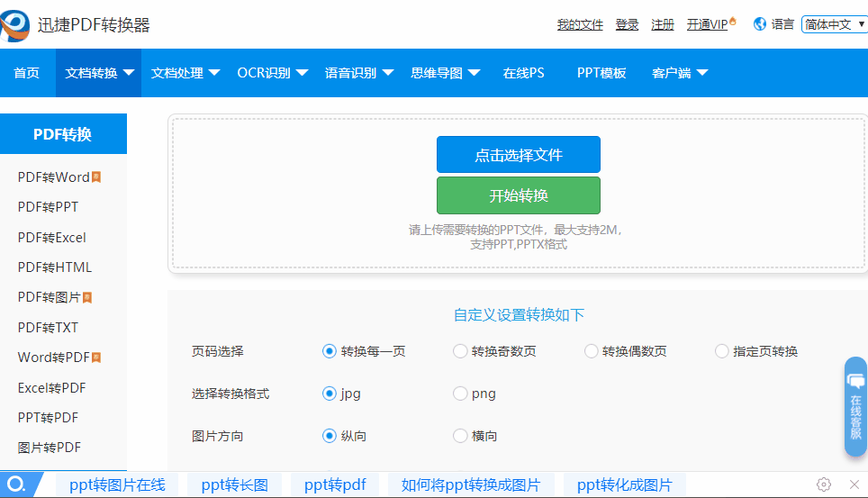Open Excel转PDF in the sidebar

coord(52,388)
